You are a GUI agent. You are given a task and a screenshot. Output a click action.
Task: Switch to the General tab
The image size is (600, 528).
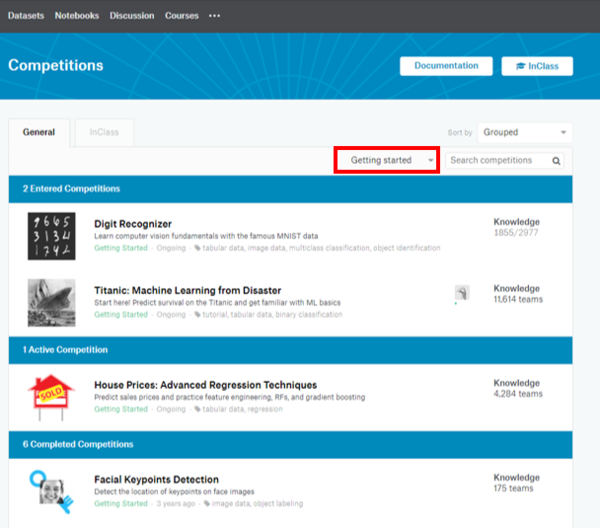point(39,132)
